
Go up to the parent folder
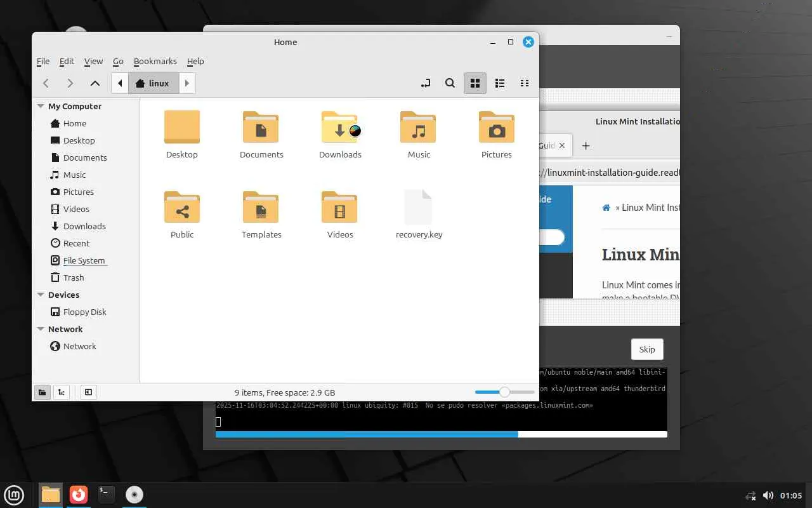click(95, 83)
